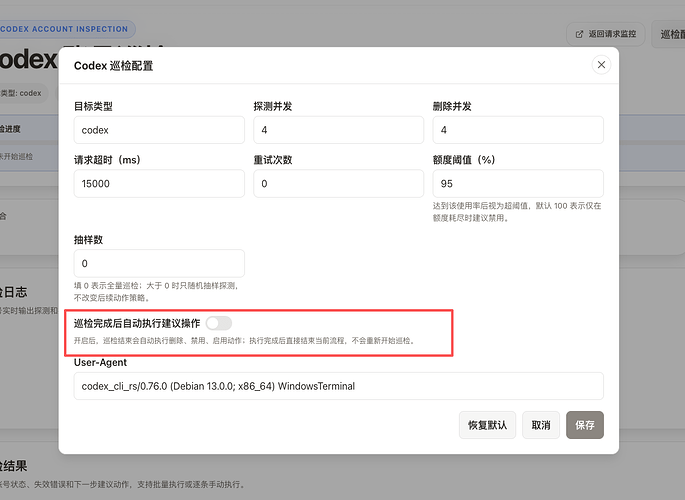685x500 pixels.
Task: Save settings with the 保存 button
Action: (x=585, y=425)
